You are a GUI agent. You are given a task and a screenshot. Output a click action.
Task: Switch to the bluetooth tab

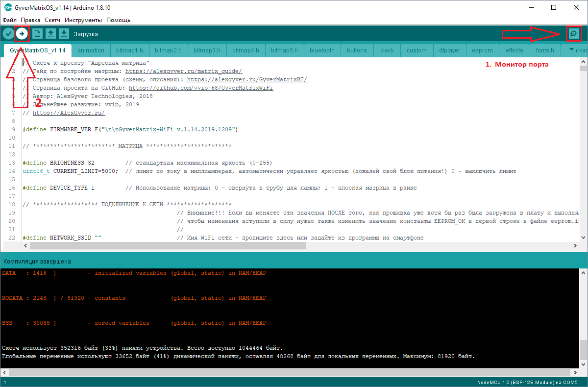click(322, 50)
